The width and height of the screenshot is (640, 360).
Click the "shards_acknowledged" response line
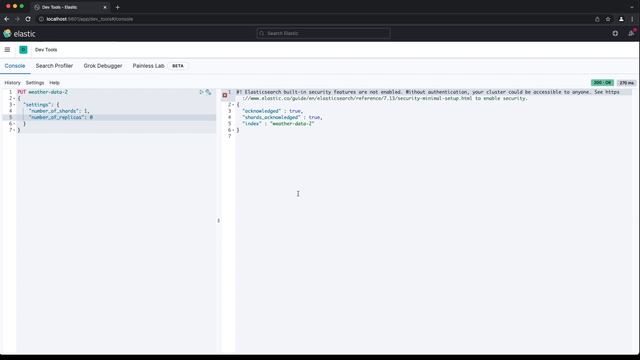tap(282, 118)
